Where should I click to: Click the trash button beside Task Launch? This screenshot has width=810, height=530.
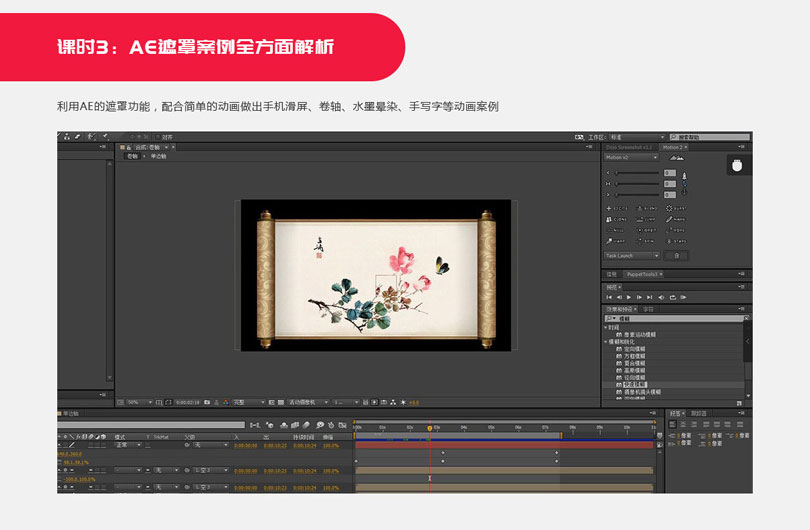677,256
